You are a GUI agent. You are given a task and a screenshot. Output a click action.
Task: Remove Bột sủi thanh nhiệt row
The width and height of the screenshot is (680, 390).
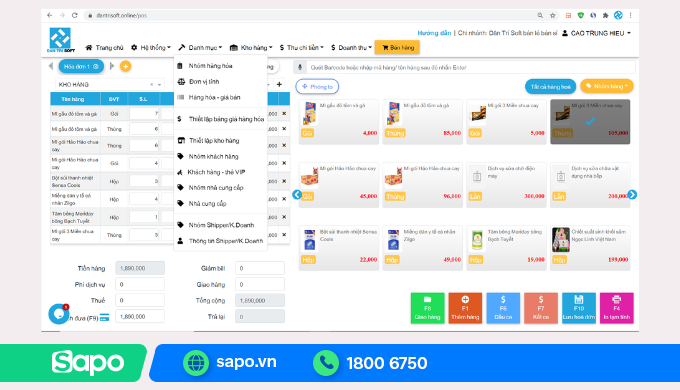click(284, 181)
